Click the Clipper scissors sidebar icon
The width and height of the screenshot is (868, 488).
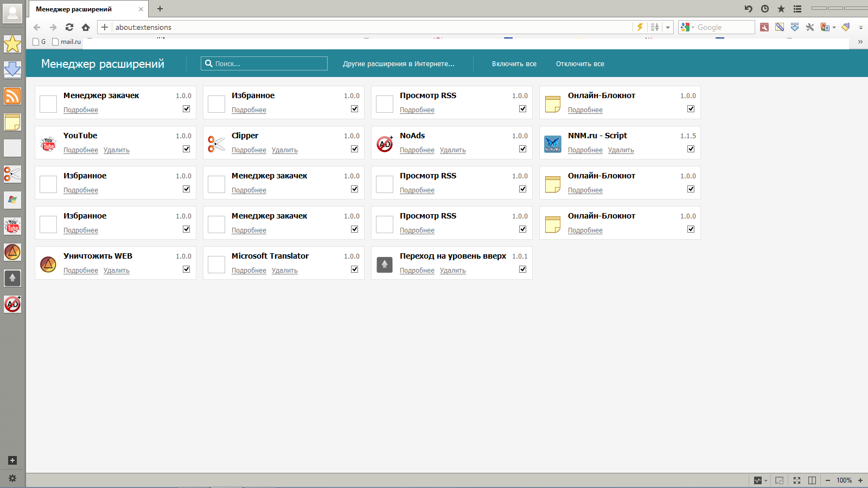(12, 174)
